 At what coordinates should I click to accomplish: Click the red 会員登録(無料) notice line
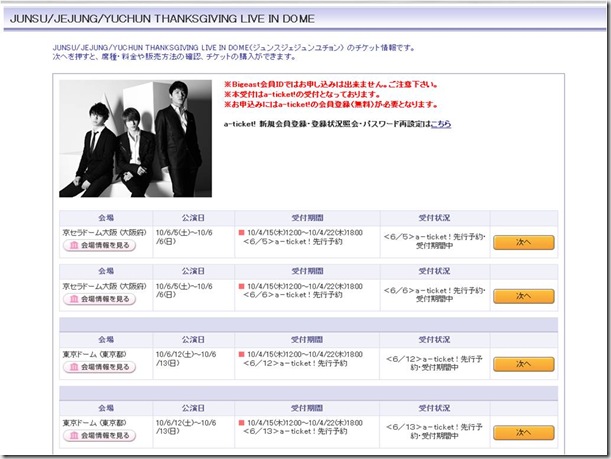click(x=331, y=104)
